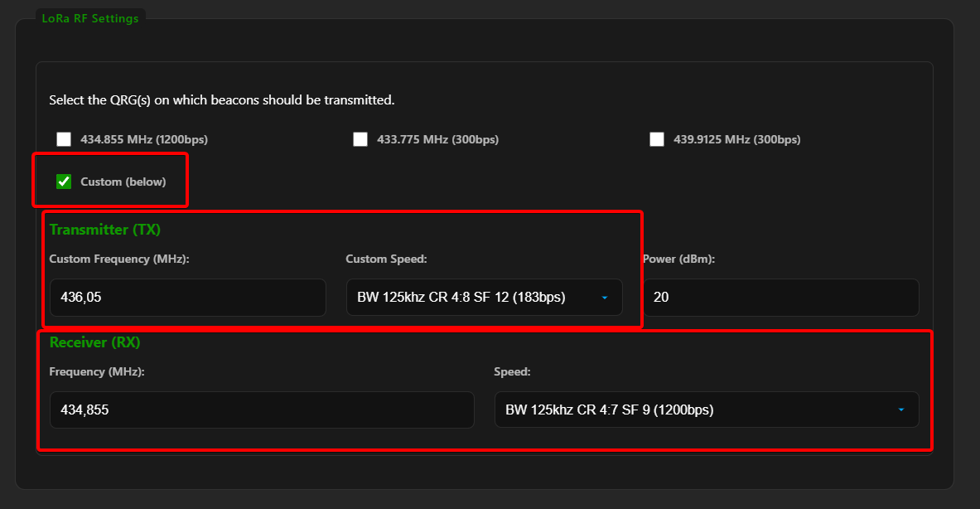Select the Receiver Frequency field showing 434,855
Screen dimensions: 980x509
pyautogui.click(x=262, y=410)
